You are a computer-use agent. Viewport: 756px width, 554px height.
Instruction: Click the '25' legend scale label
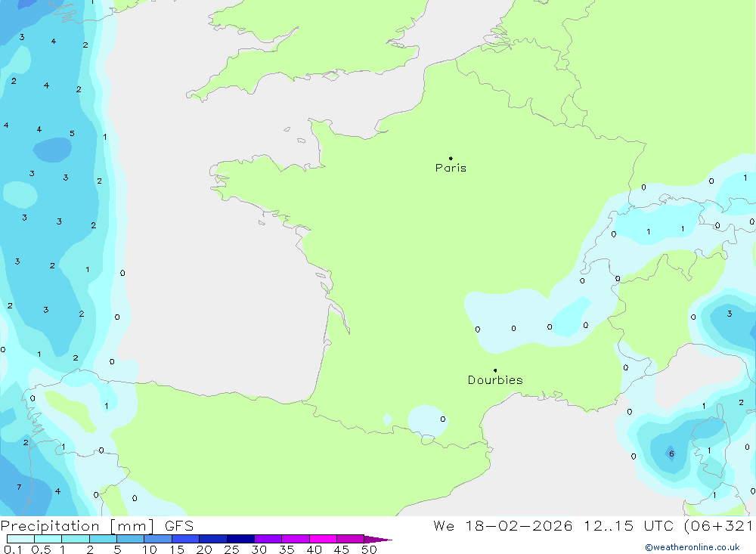[x=231, y=549]
